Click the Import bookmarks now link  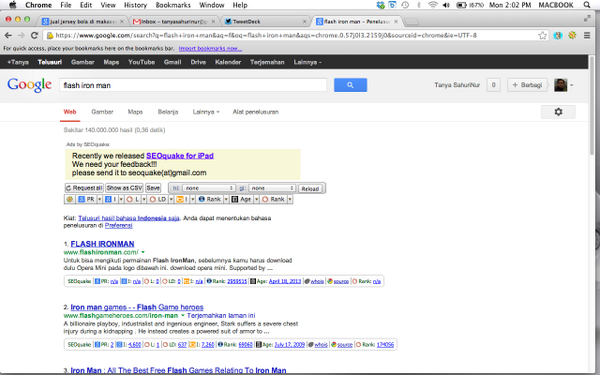tap(210, 49)
